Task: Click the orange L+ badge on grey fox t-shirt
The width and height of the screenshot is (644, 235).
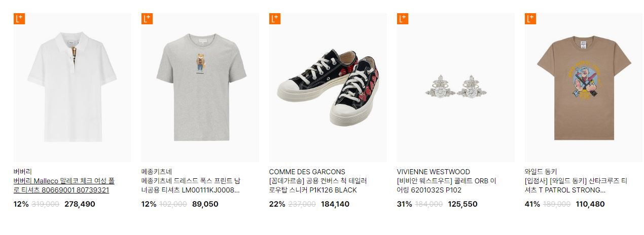Action: click(147, 19)
